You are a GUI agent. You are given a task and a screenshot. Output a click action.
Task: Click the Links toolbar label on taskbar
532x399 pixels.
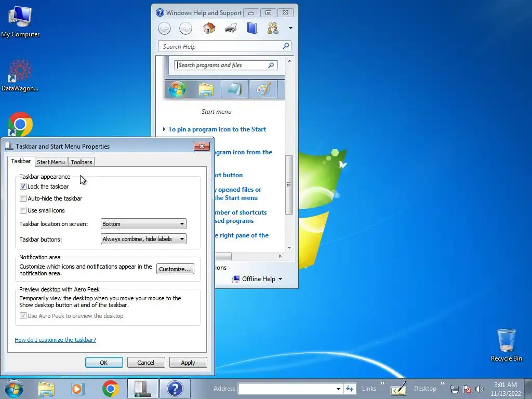(369, 389)
